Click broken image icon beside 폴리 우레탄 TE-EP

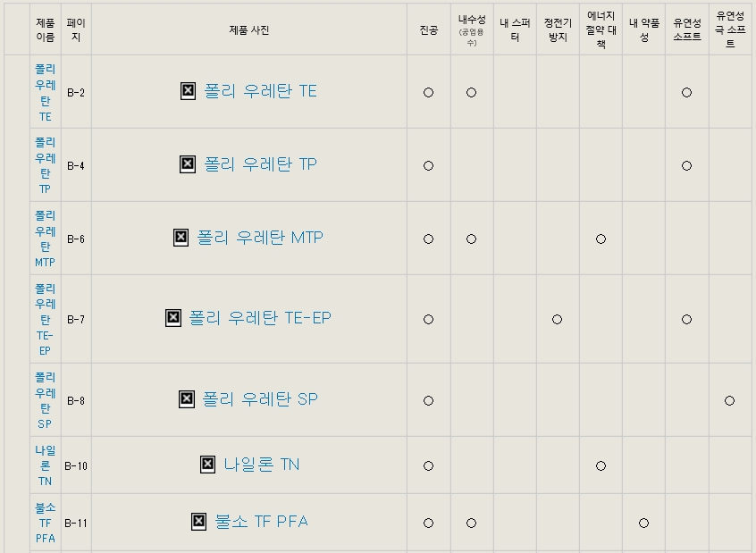pos(173,318)
